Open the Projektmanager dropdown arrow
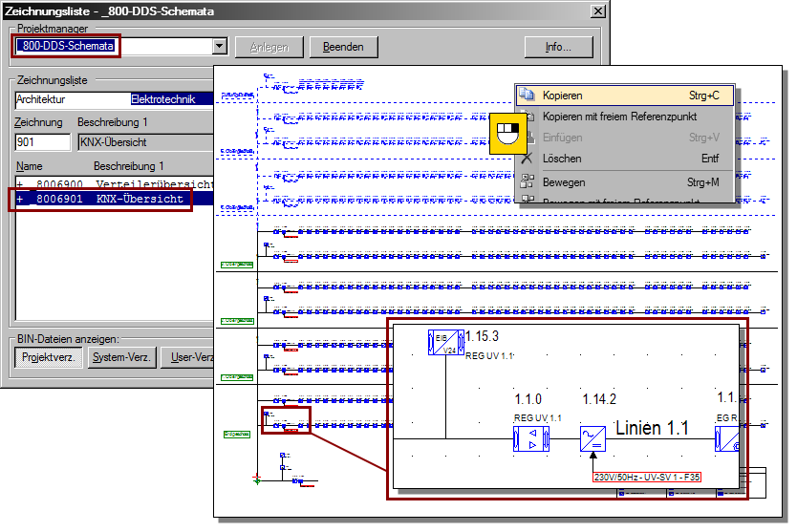 (220, 46)
